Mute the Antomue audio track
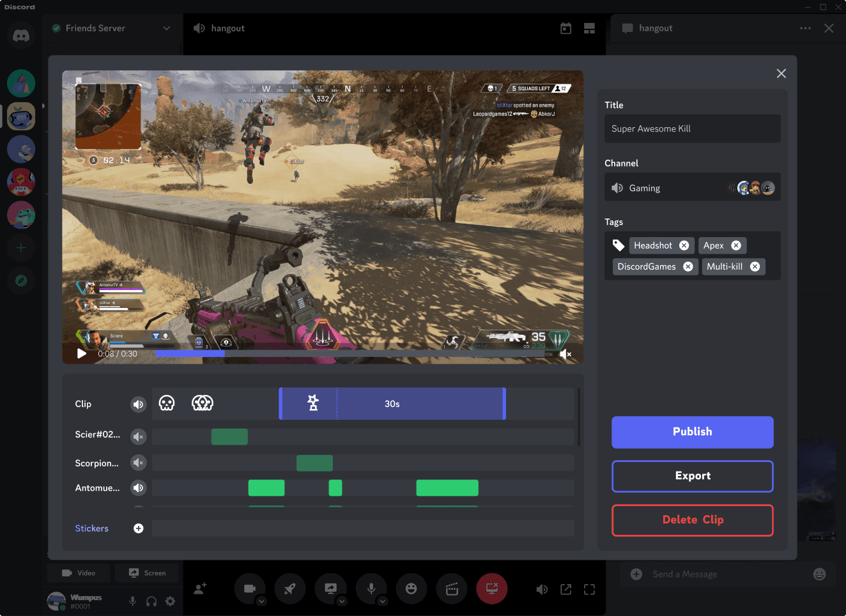846x616 pixels. pyautogui.click(x=138, y=488)
